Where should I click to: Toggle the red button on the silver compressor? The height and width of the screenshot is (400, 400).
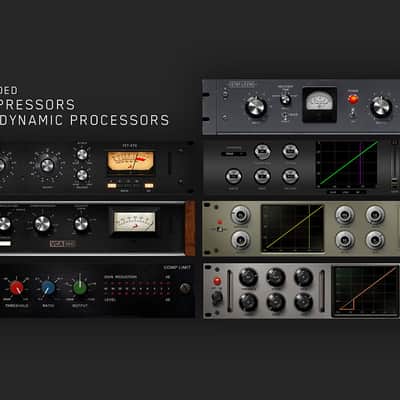217,281
